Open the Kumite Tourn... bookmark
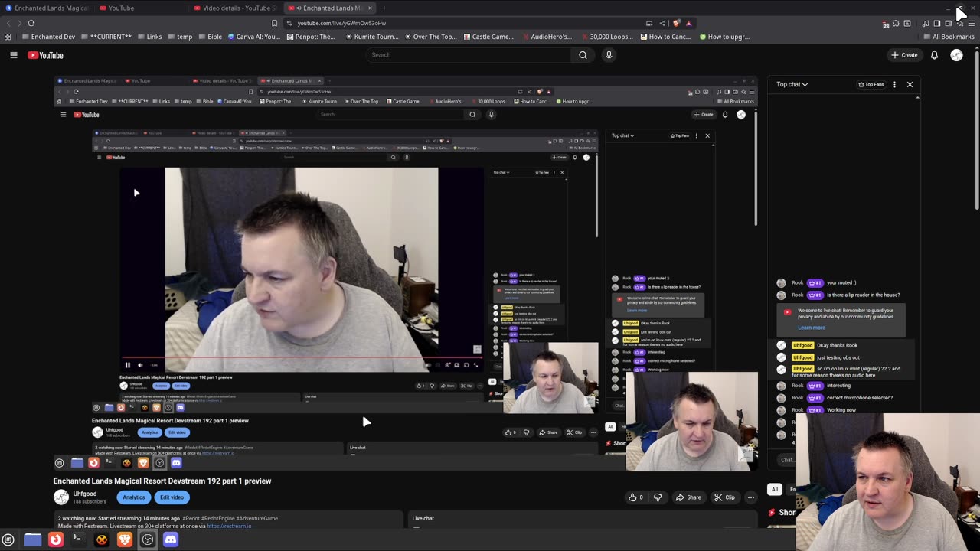This screenshot has width=980, height=551. [371, 37]
